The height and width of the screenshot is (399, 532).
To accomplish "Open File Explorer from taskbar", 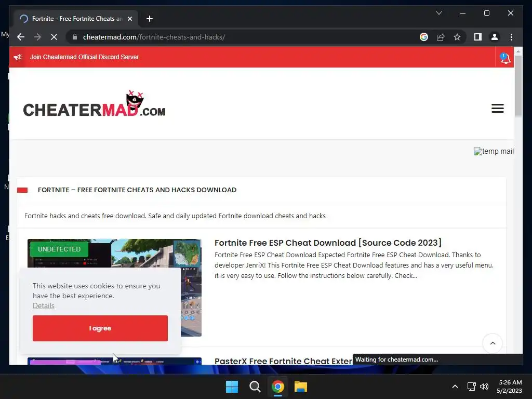I will 301,387.
